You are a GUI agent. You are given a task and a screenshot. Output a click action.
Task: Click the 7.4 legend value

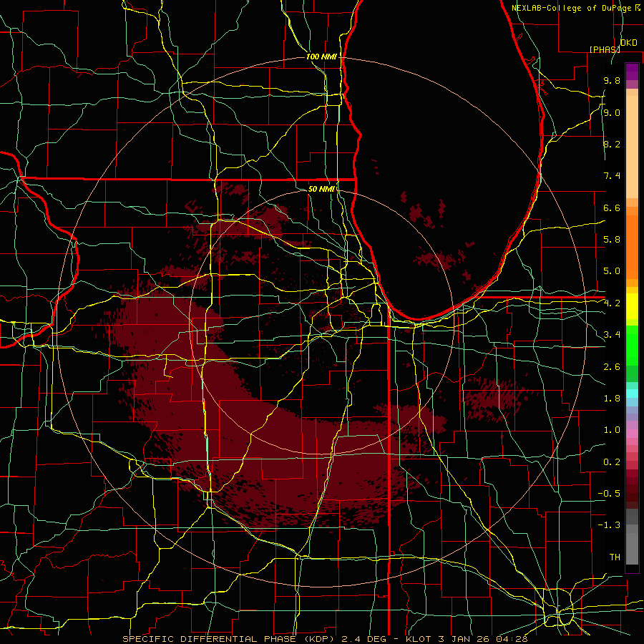coord(612,176)
